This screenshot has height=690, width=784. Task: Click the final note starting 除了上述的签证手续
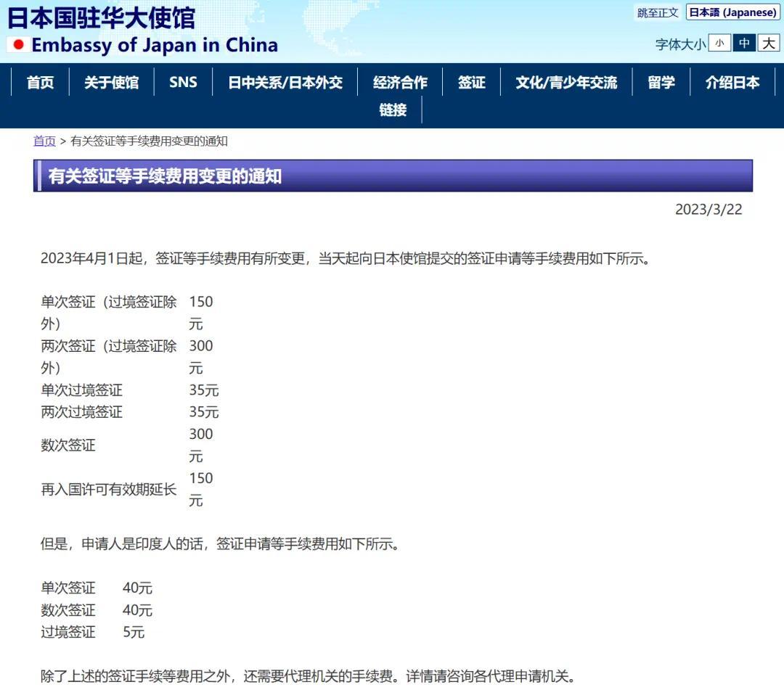pyautogui.click(x=309, y=676)
